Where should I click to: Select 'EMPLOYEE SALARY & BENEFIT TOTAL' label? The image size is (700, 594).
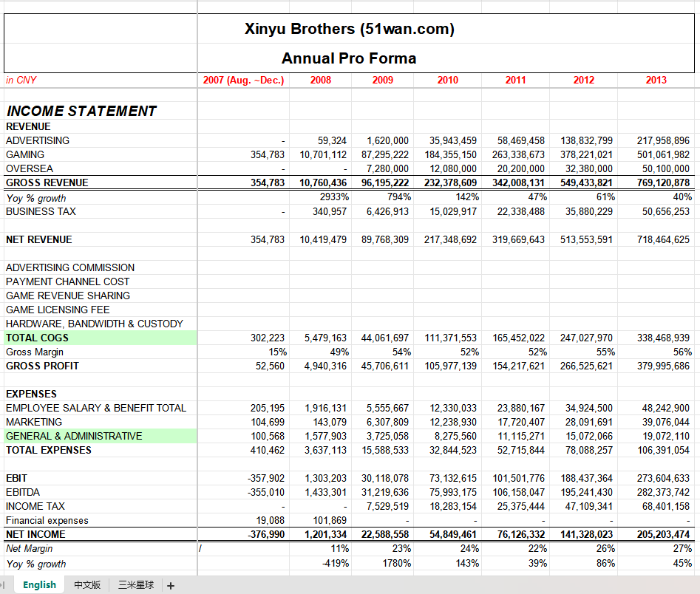96,409
